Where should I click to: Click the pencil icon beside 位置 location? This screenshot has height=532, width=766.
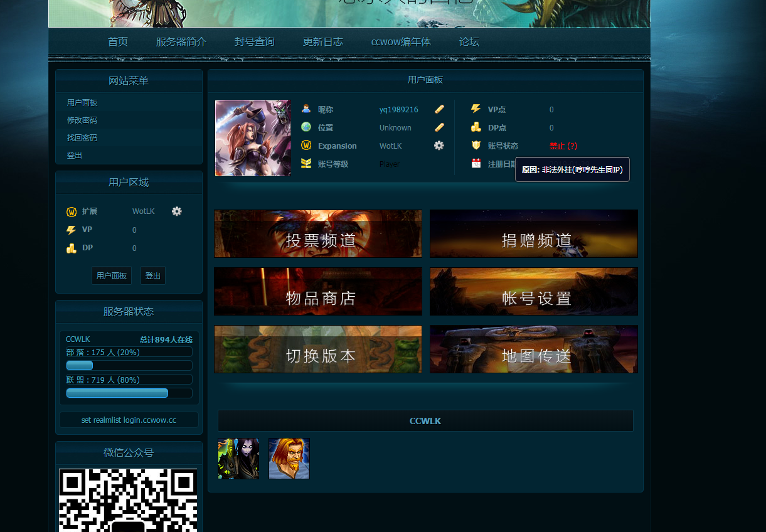[x=439, y=127]
